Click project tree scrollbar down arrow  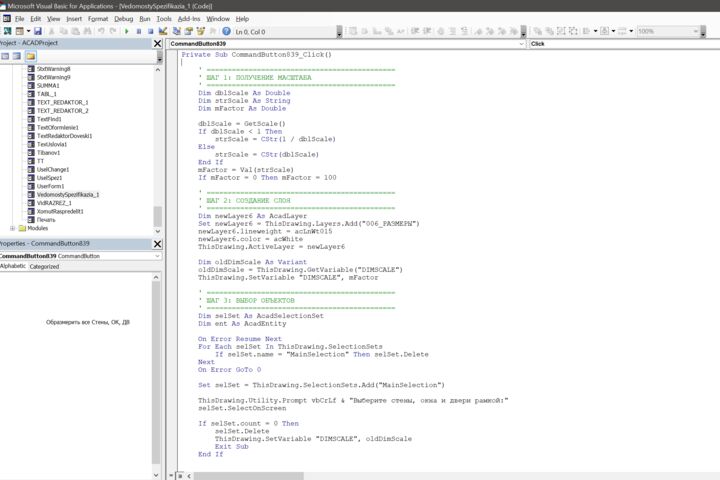(x=158, y=231)
